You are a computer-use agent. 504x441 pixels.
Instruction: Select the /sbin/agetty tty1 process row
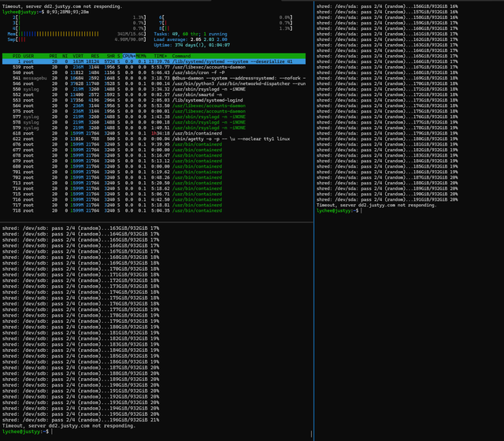(154, 139)
